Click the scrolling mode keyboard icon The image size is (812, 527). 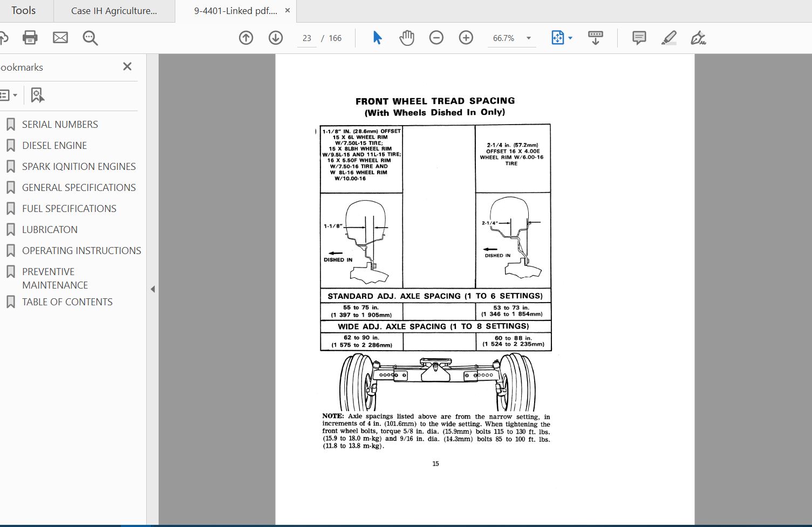(x=596, y=38)
